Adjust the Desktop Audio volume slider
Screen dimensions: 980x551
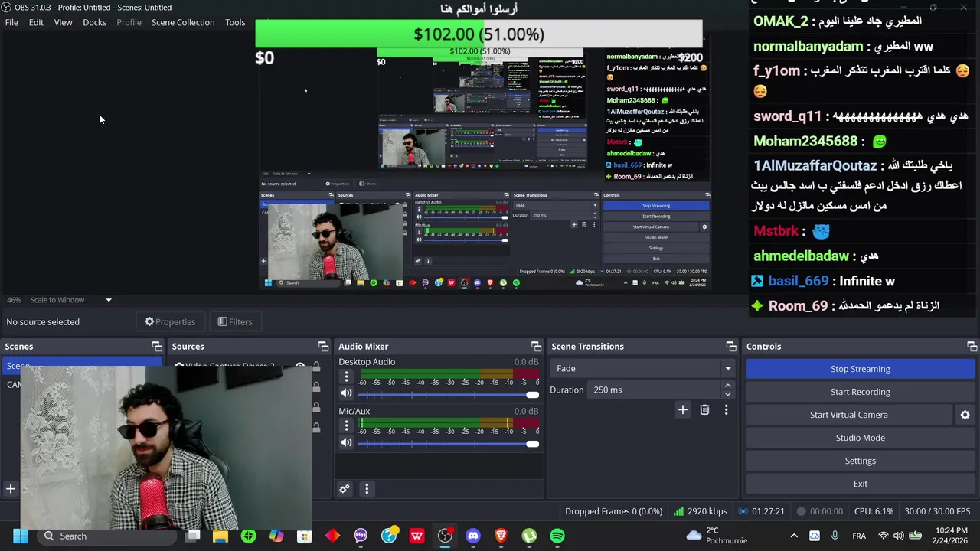[448, 394]
